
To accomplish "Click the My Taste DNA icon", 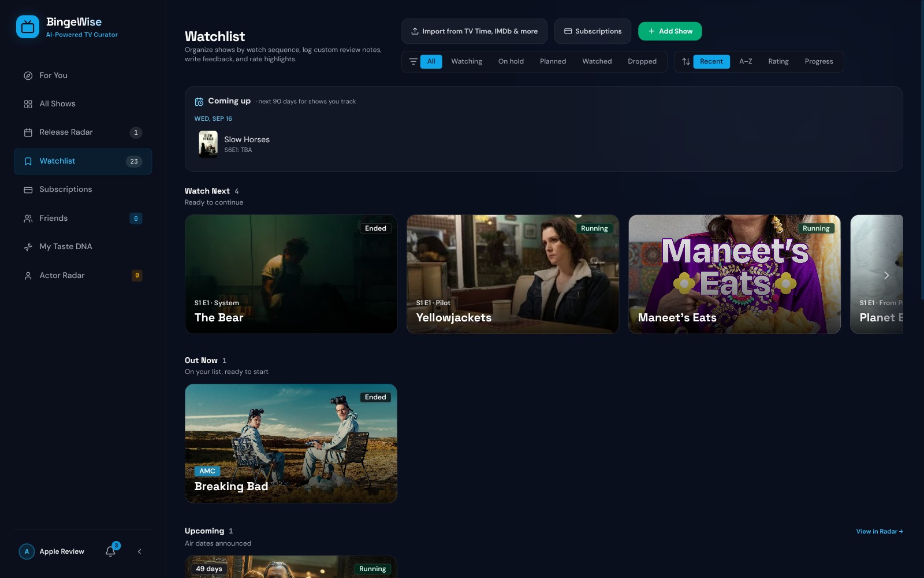I will coord(28,247).
